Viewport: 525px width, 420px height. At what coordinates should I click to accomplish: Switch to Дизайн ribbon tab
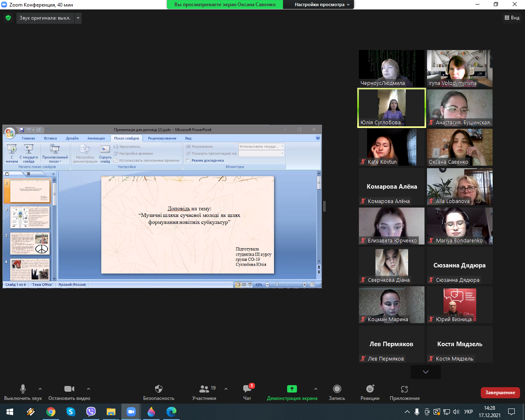click(72, 138)
